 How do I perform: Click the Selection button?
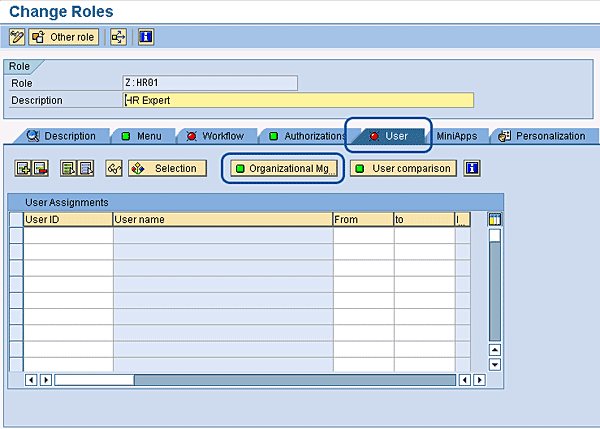(167, 168)
